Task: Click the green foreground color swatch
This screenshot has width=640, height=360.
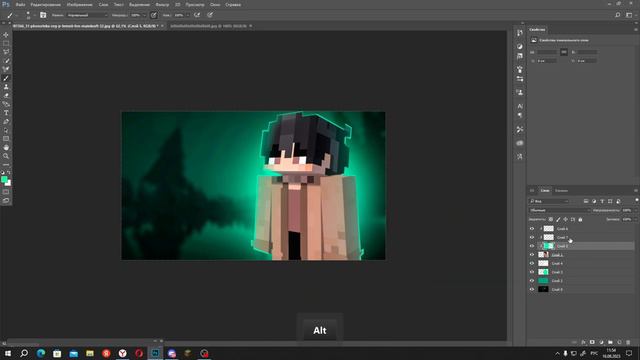Action: 4,179
